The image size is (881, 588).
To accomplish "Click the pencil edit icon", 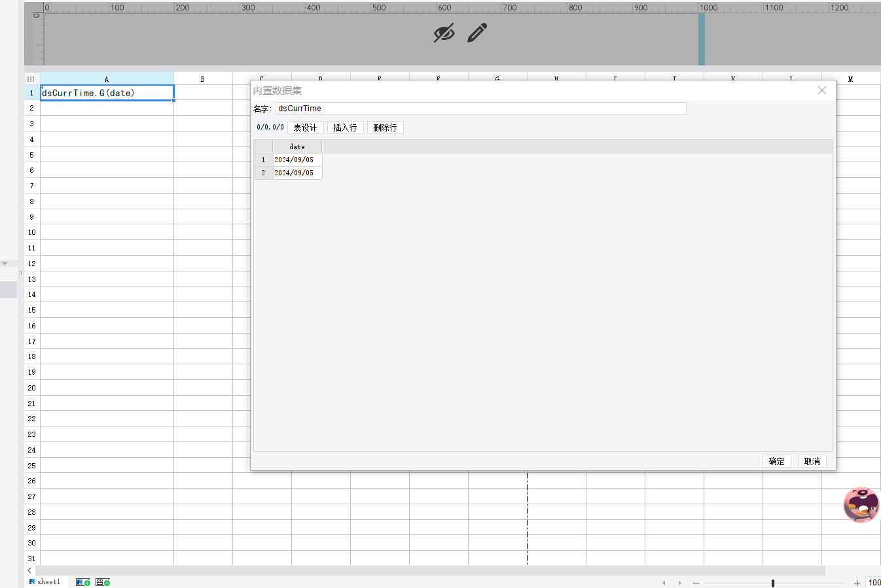I will pyautogui.click(x=477, y=33).
